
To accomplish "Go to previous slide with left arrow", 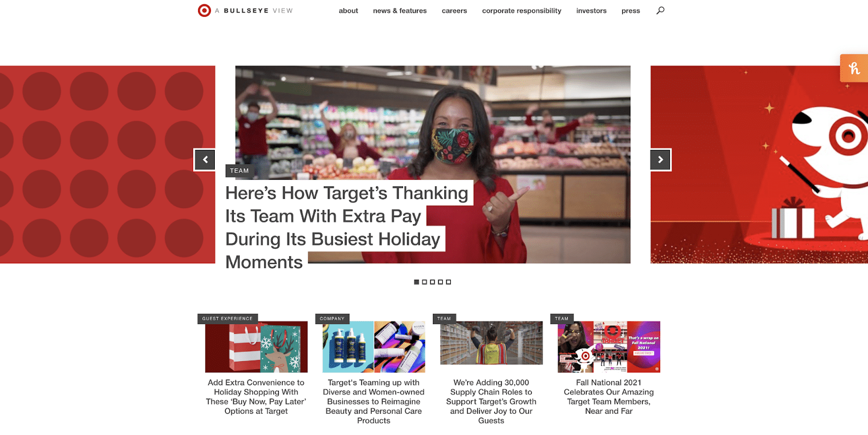I will (x=205, y=160).
